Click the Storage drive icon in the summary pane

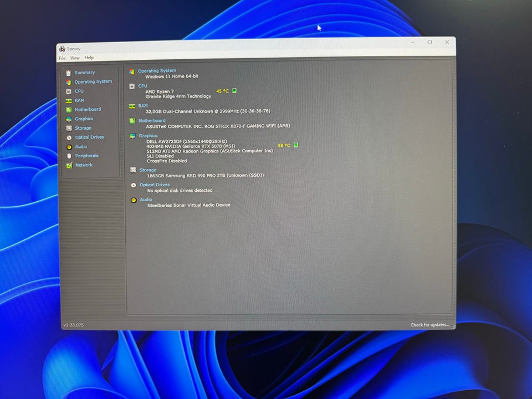click(133, 170)
